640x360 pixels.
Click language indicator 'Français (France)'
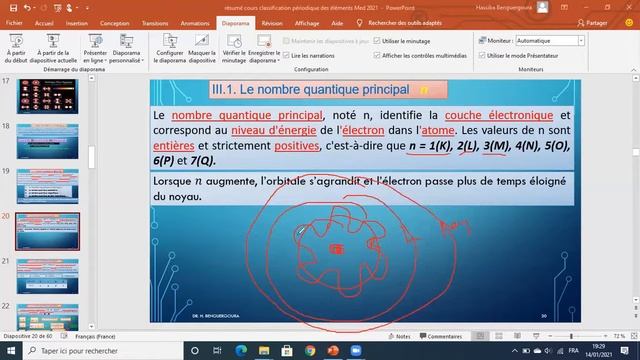click(95, 336)
